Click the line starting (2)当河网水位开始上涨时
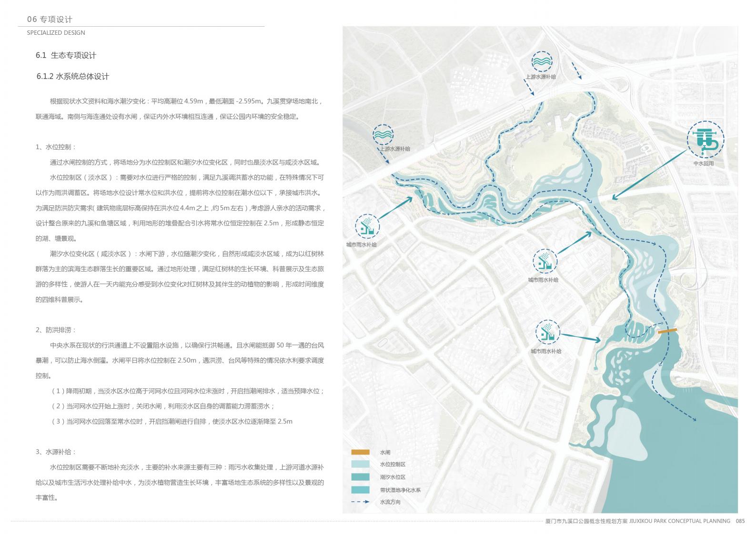The width and height of the screenshot is (756, 535). pos(162,406)
